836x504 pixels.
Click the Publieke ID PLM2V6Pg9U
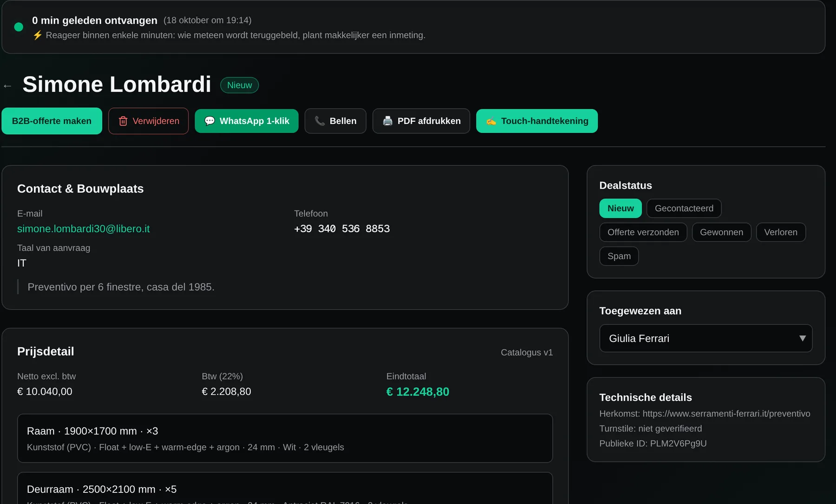pos(653,444)
